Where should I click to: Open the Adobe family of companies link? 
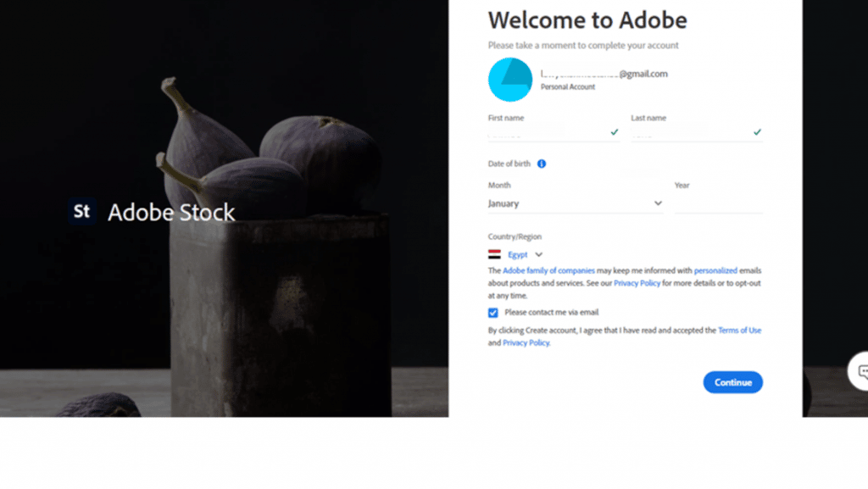click(x=548, y=270)
